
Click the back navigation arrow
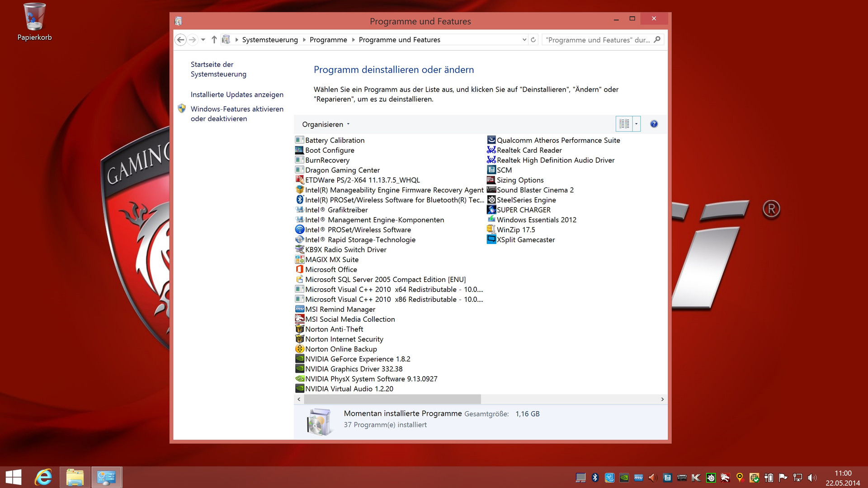pos(180,40)
